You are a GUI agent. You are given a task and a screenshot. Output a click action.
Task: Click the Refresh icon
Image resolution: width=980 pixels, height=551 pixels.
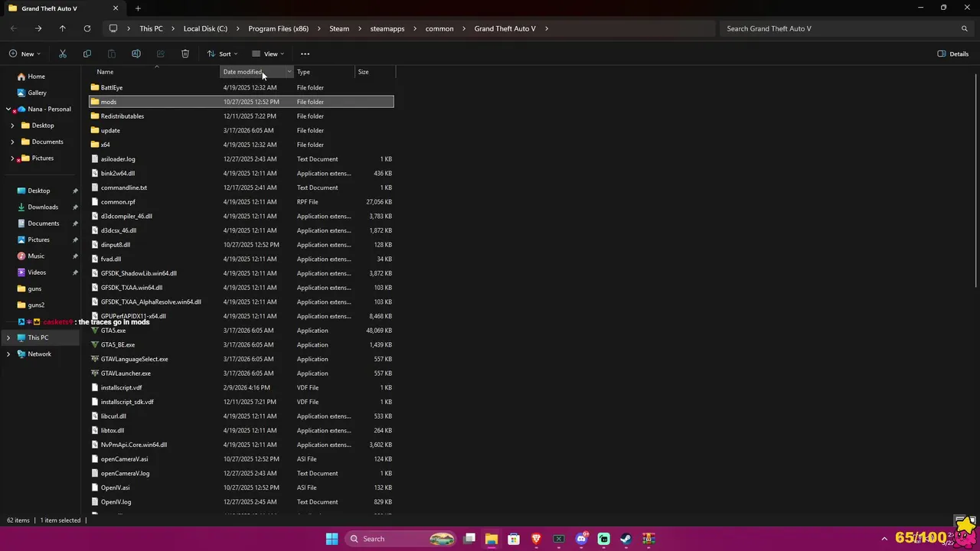tap(87, 28)
